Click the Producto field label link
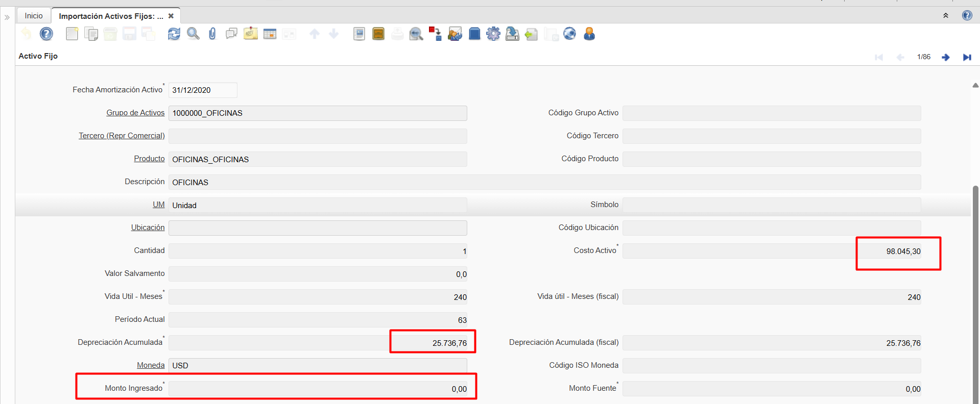The height and width of the screenshot is (404, 980). 149,159
